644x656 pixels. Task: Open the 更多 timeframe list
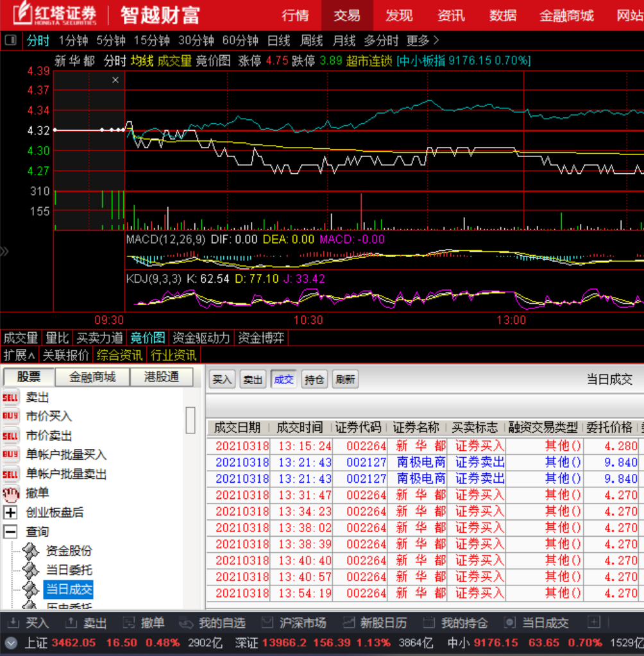click(x=422, y=40)
